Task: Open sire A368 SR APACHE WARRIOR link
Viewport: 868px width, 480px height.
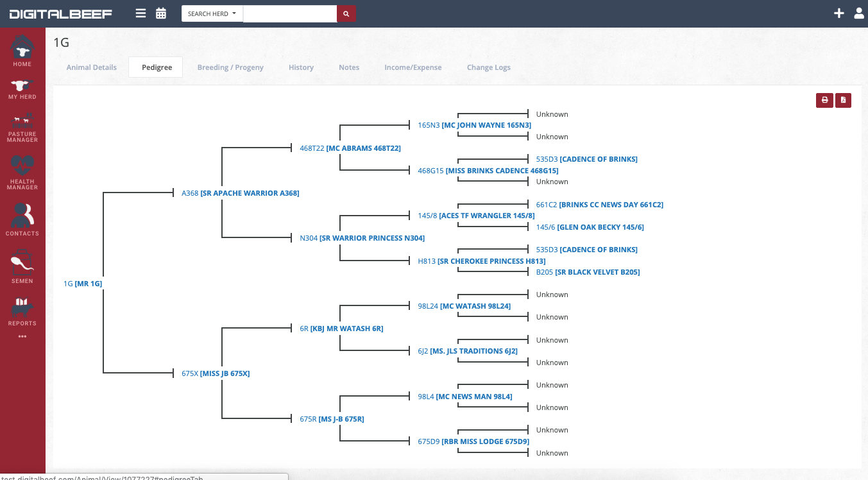Action: point(241,193)
